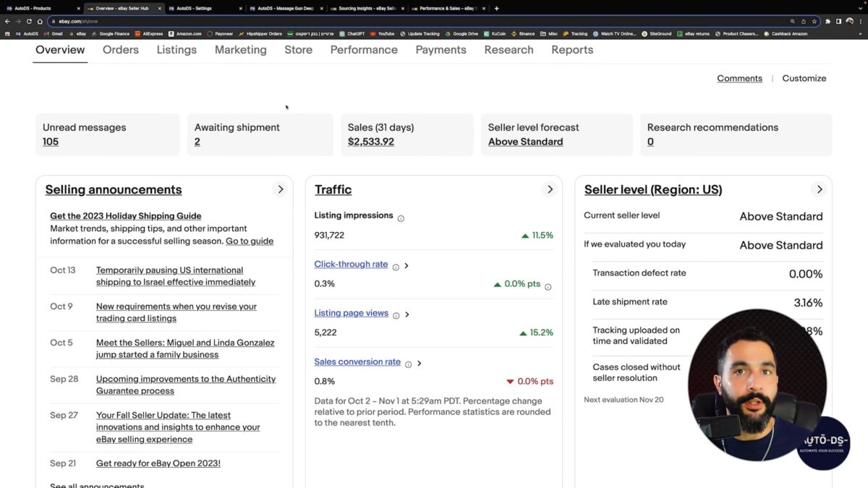Open Israel shipping pause announcement

(176, 276)
